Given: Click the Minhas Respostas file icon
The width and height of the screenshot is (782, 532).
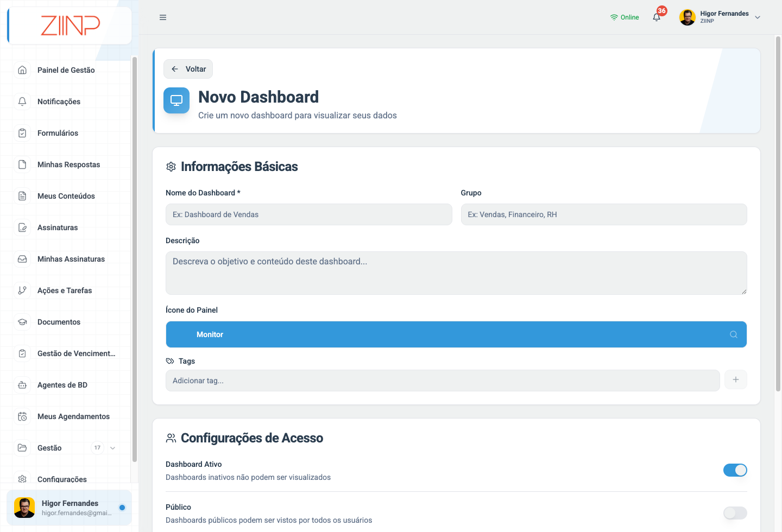Looking at the screenshot, I should tap(22, 164).
